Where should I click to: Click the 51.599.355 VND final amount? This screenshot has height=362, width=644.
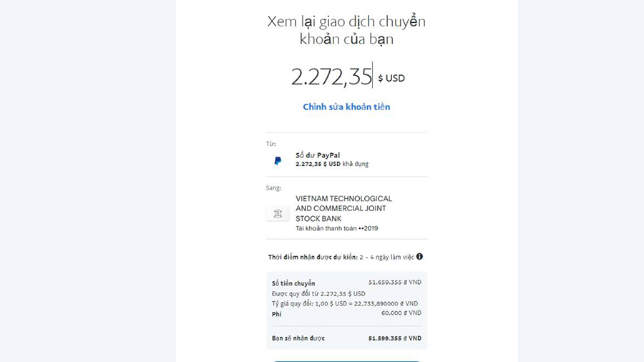pyautogui.click(x=395, y=338)
